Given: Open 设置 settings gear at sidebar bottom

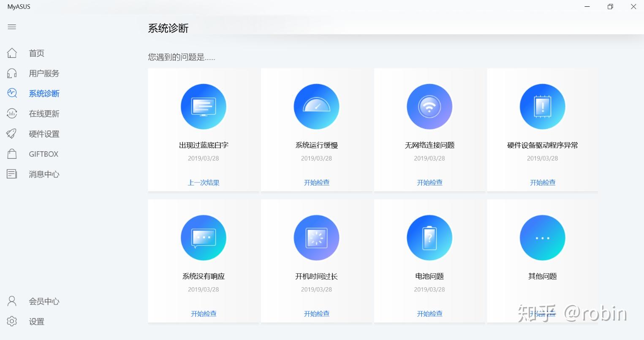Looking at the screenshot, I should click(36, 321).
